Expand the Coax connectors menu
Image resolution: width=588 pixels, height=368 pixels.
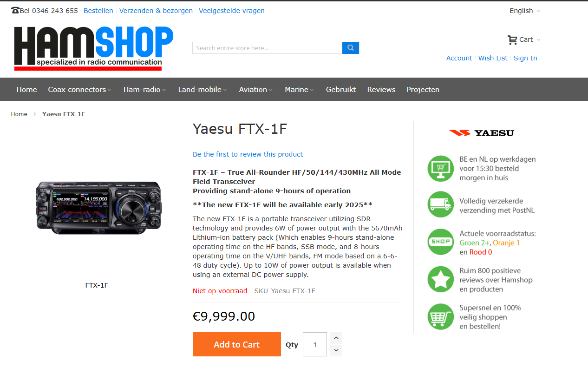pyautogui.click(x=79, y=90)
